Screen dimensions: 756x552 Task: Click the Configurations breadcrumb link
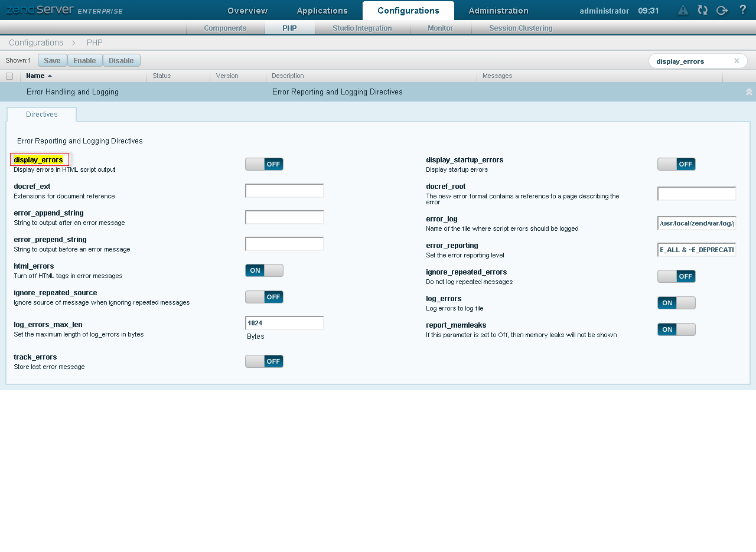click(36, 43)
